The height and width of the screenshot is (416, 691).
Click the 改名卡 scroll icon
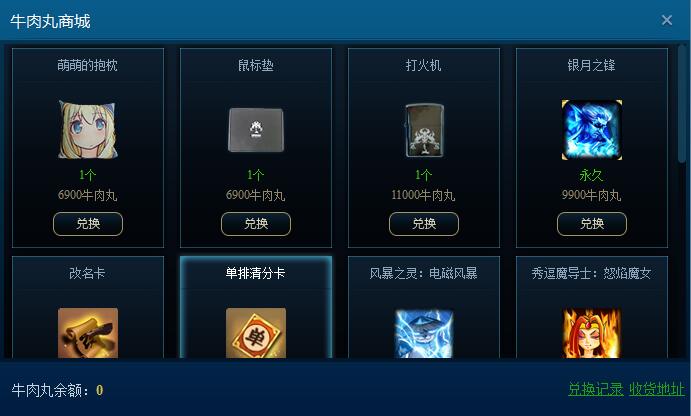pos(88,333)
